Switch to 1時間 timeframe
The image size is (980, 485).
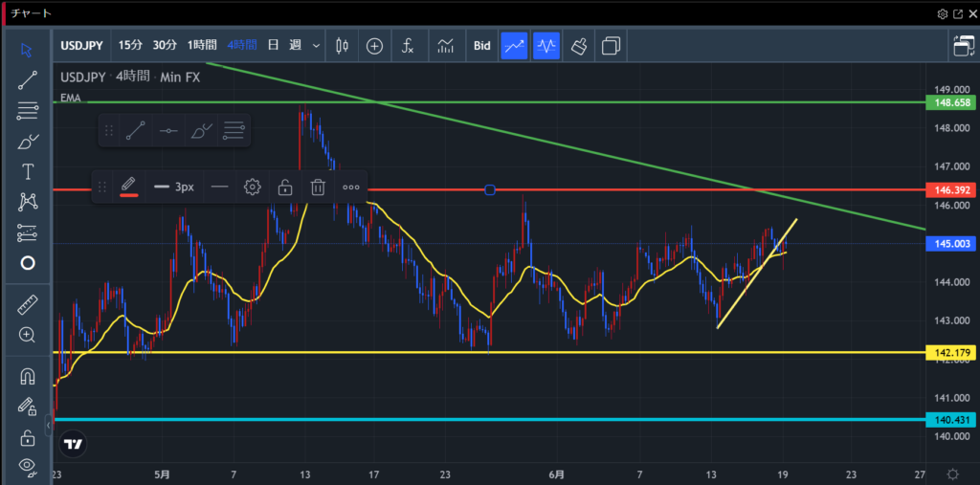click(x=202, y=45)
